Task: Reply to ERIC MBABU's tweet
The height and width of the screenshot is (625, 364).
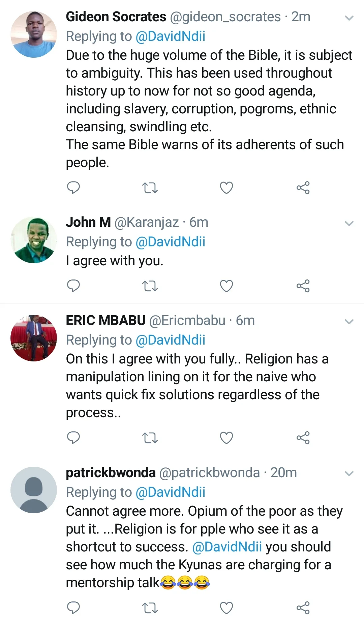Action: [x=73, y=437]
